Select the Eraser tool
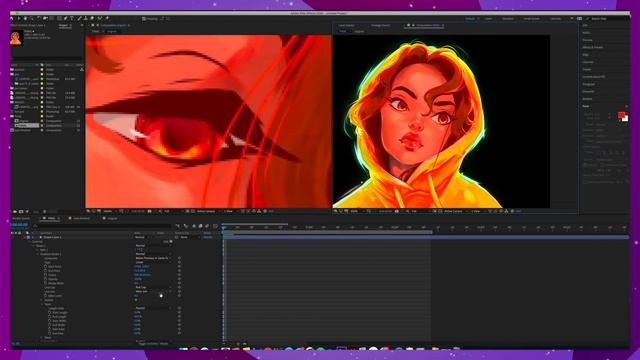 pos(92,18)
